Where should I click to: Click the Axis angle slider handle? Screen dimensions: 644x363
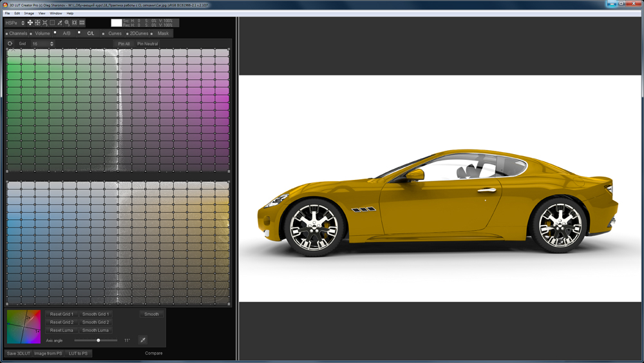point(98,340)
